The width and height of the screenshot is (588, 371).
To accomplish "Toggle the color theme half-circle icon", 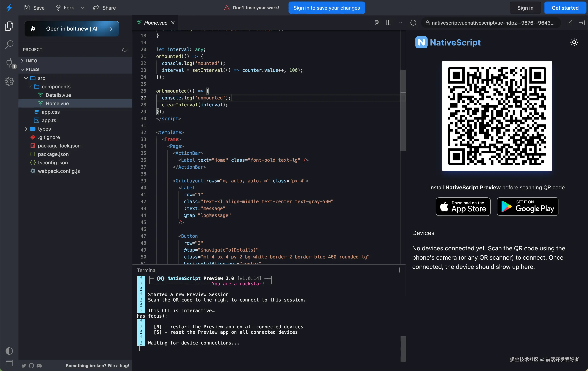I will coord(9,351).
